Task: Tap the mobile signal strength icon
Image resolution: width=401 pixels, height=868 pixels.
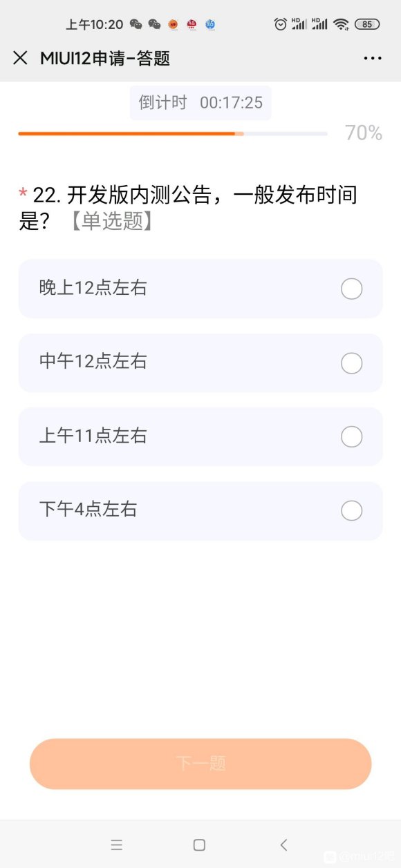Action: (300, 24)
